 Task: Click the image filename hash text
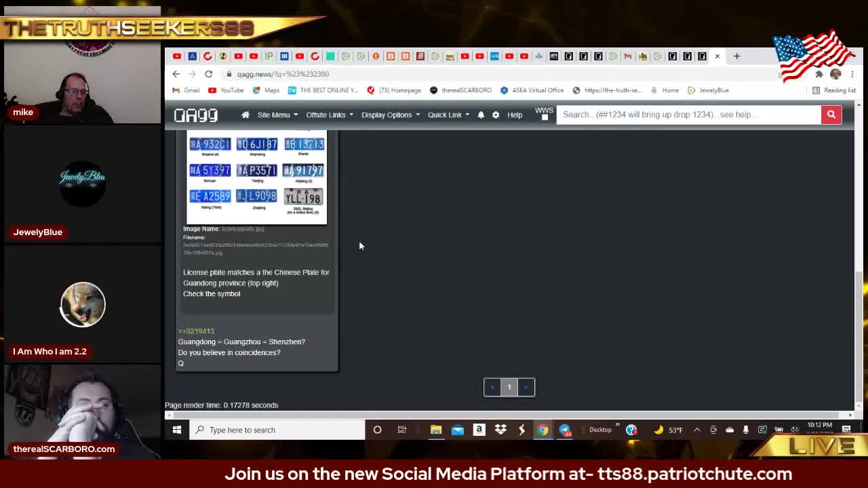coord(256,248)
